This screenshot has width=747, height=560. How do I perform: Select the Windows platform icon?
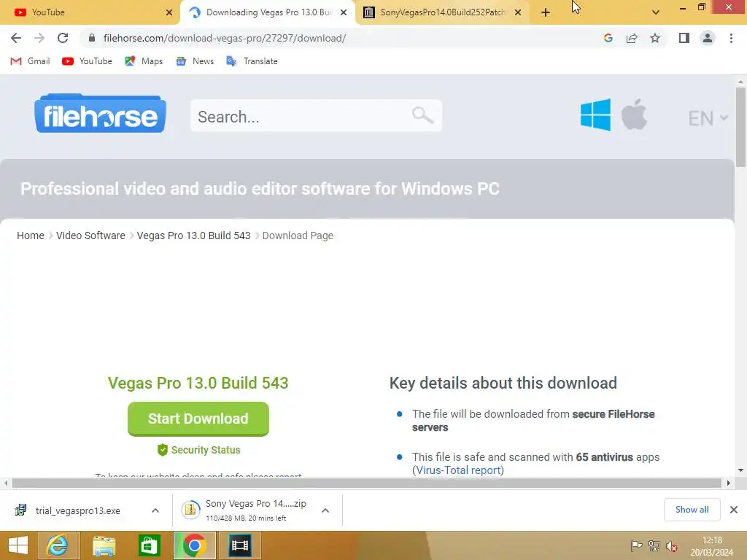pyautogui.click(x=595, y=114)
